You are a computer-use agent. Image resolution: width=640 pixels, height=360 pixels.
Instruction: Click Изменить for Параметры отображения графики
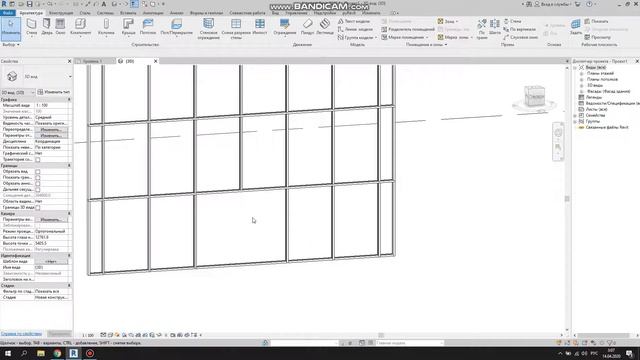(51, 136)
